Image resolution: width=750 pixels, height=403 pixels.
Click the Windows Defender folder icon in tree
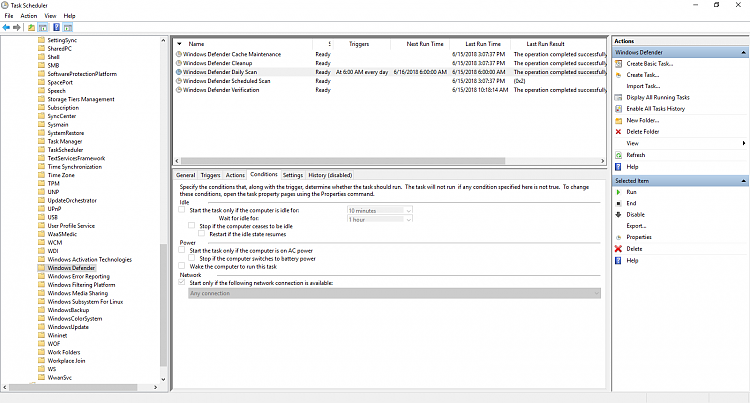point(41,268)
